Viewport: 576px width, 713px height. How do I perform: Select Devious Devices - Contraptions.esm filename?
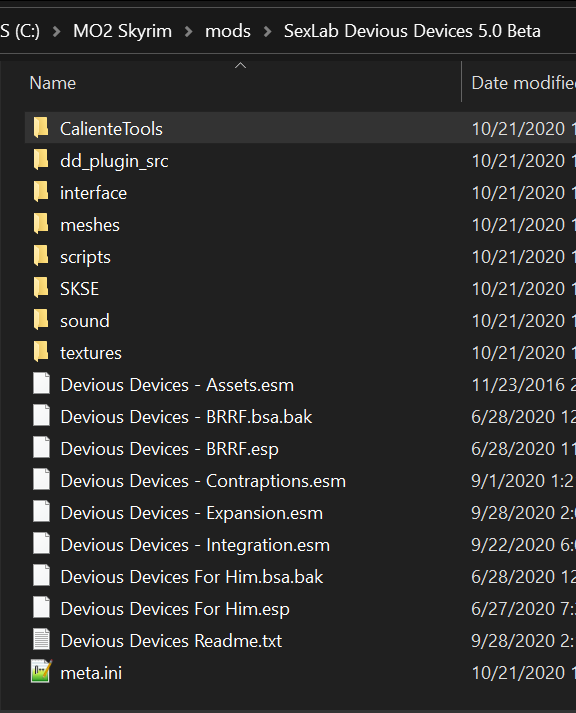point(203,481)
